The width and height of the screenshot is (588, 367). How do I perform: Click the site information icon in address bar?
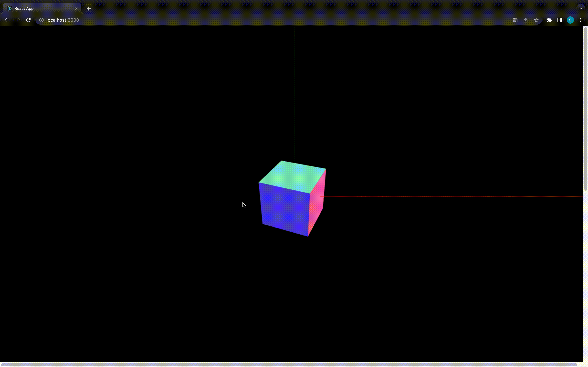41,20
